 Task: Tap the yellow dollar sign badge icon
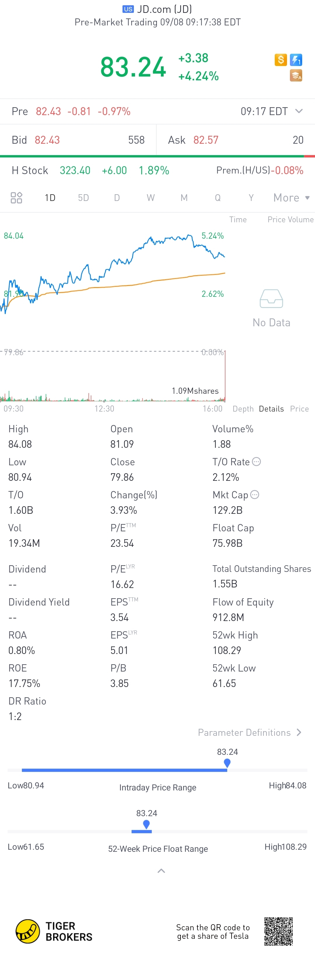coord(280,60)
